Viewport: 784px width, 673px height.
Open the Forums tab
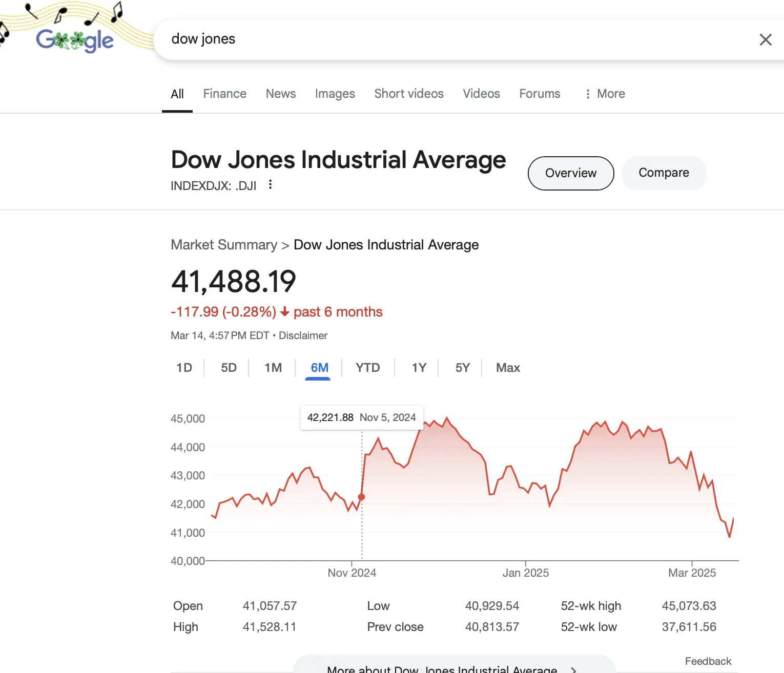pos(540,94)
